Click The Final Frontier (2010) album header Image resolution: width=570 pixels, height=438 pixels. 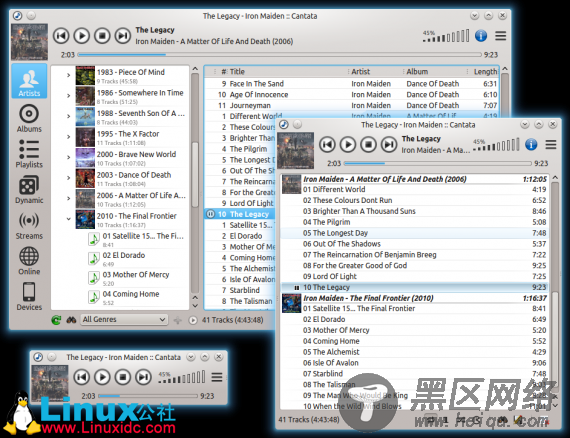click(414, 298)
